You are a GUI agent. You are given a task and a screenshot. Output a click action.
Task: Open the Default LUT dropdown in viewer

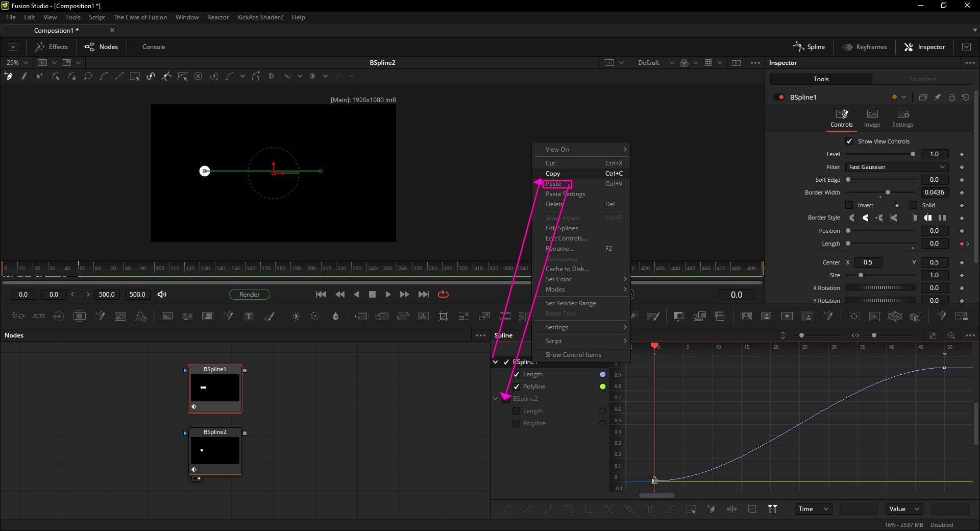tap(655, 63)
